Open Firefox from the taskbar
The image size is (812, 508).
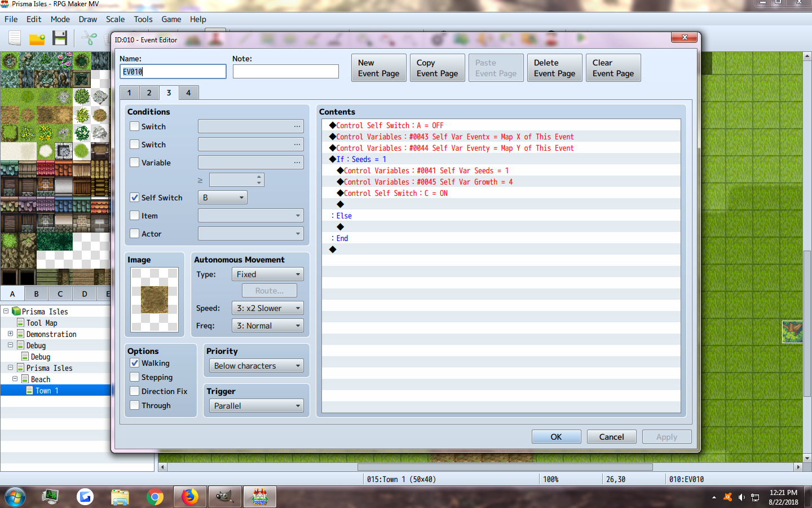pos(189,497)
